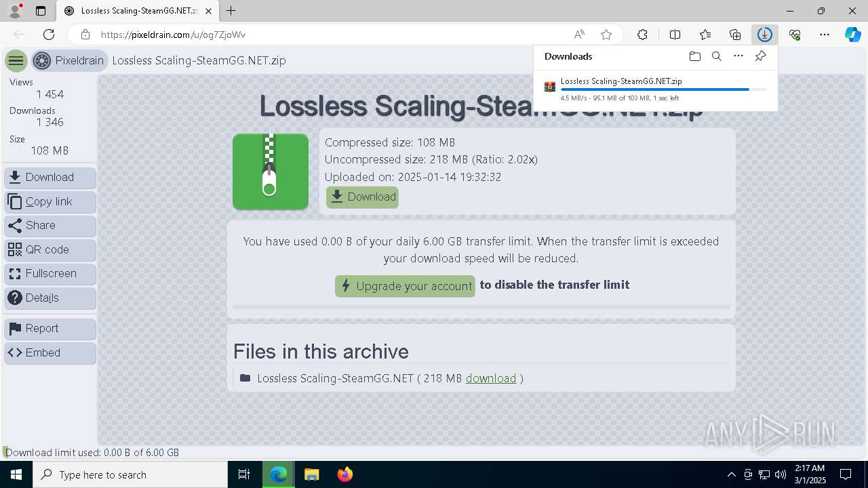
Task: View site information lock icon
Action: (85, 35)
